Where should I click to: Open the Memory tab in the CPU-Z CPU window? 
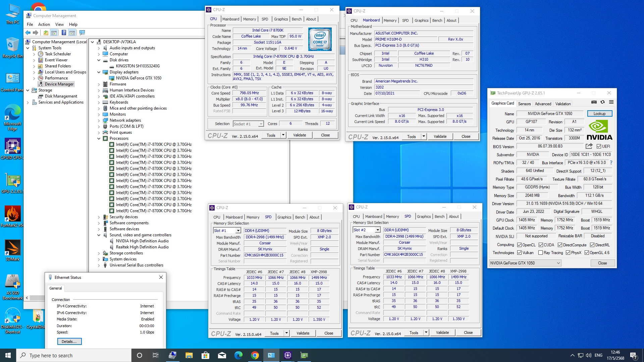[250, 19]
